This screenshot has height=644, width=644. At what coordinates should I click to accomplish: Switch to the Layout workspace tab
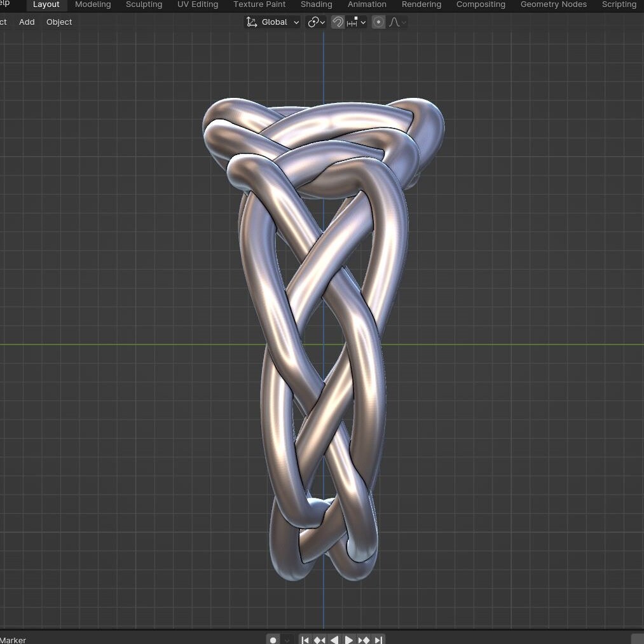click(x=46, y=4)
